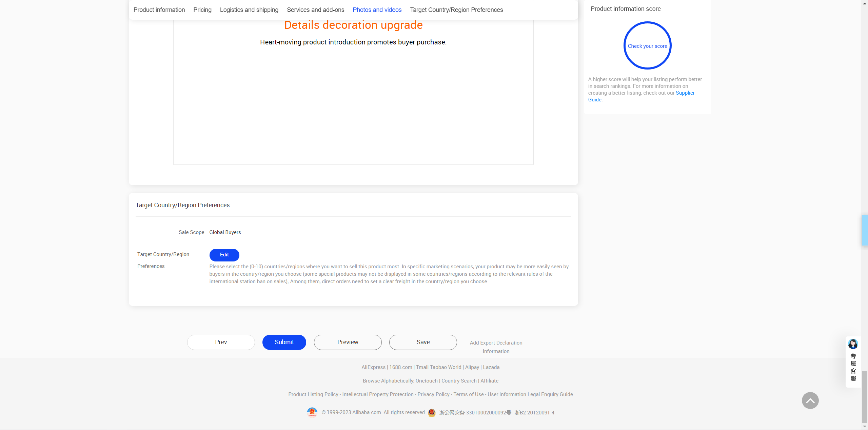Screen dimensions: 868x430
Task: Open the Supplier Guide link
Action: (685, 93)
